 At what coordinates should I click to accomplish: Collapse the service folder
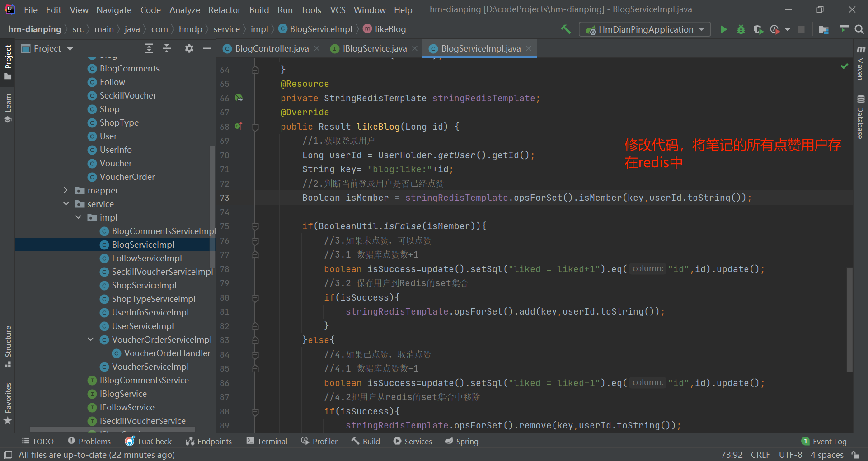(x=66, y=204)
